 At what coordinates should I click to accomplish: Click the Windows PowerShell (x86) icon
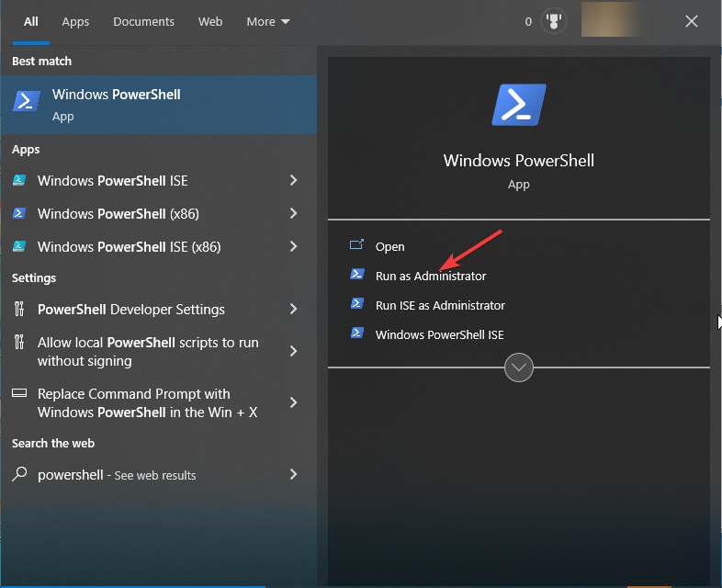click(19, 214)
